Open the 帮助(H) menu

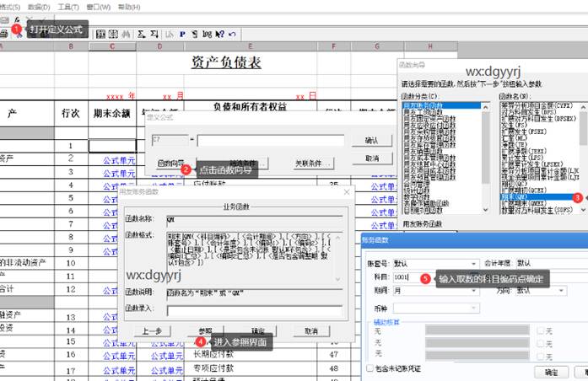click(129, 7)
